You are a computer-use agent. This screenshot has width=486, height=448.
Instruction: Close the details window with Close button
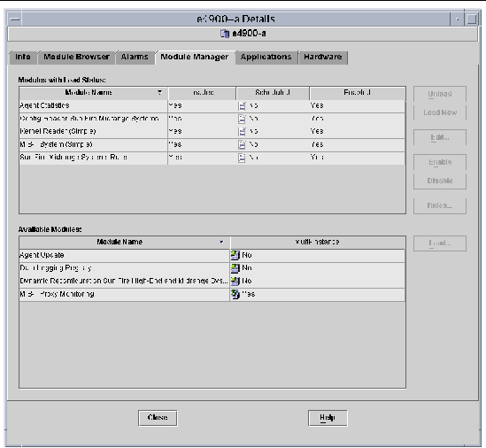(158, 418)
